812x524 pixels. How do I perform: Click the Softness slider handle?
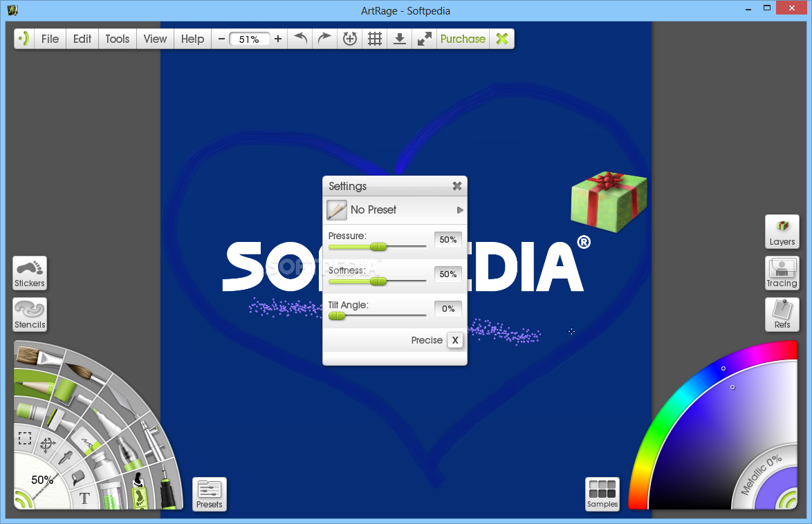pos(378,281)
